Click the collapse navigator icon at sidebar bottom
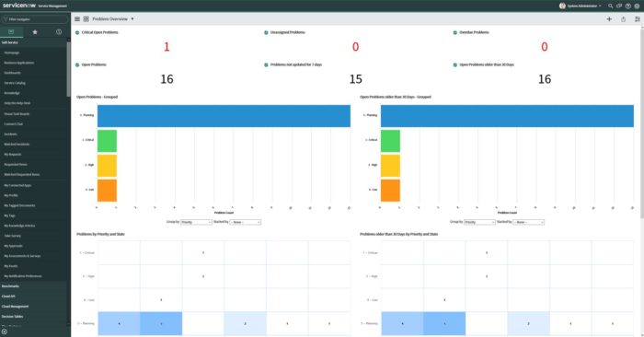 pyautogui.click(x=4, y=331)
